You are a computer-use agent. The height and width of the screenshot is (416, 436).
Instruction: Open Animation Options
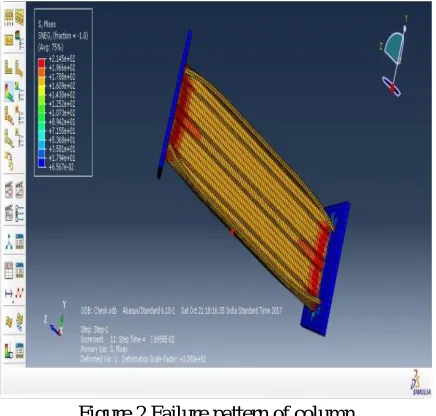[x=20, y=213]
